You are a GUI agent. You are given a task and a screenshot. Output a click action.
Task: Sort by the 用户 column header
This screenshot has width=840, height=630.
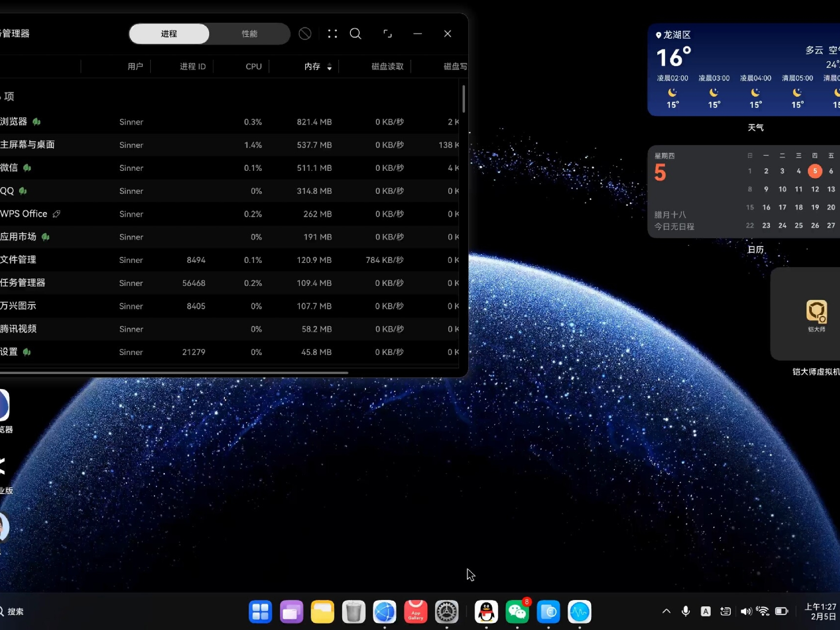(135, 66)
